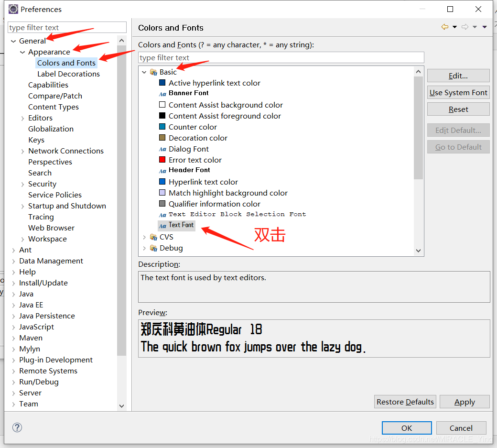Select the Service Policies tree item

coord(55,195)
